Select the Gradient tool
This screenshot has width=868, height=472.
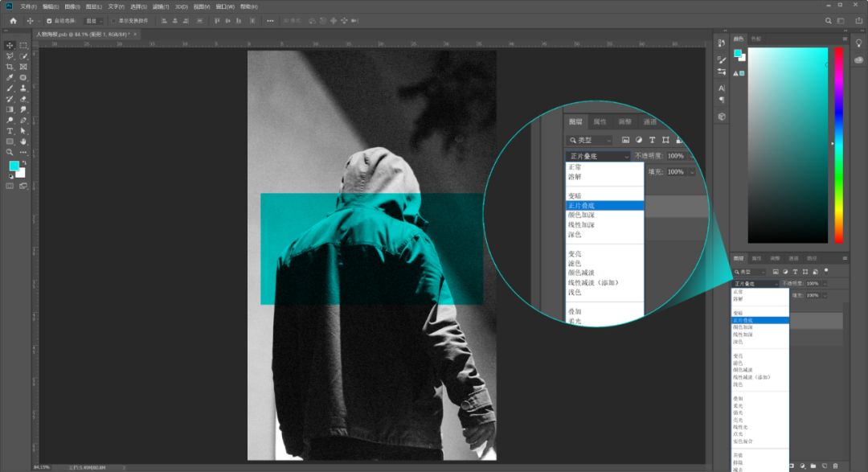[x=10, y=109]
